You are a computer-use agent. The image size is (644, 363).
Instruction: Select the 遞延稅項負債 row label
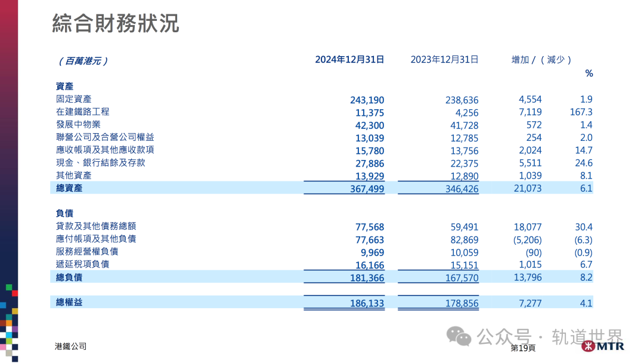pos(82,264)
